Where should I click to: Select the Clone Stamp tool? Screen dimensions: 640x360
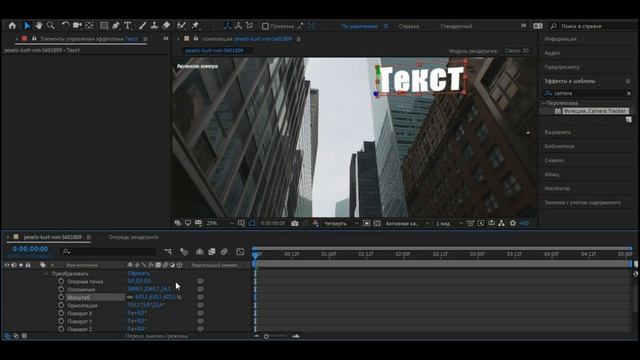click(x=154, y=26)
